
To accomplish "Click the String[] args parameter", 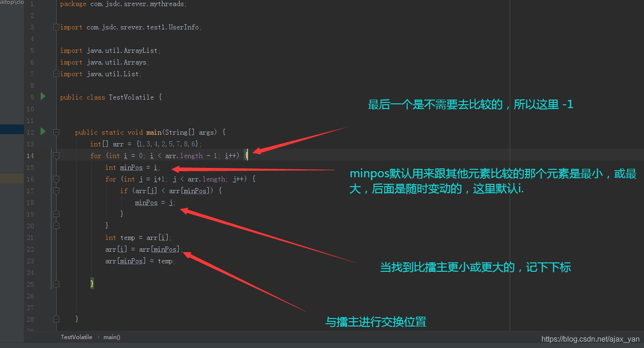I will point(189,132).
